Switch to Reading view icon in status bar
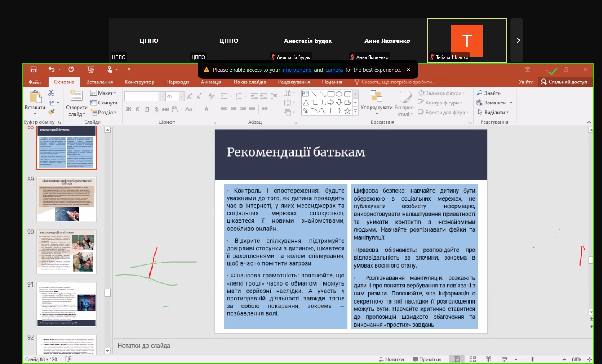Image resolution: width=602 pixels, height=364 pixels. [488, 359]
